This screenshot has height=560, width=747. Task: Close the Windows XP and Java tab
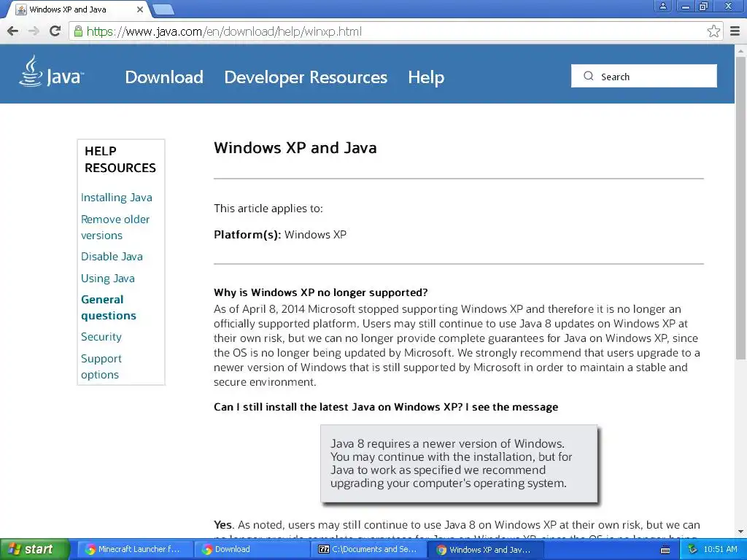pos(140,9)
